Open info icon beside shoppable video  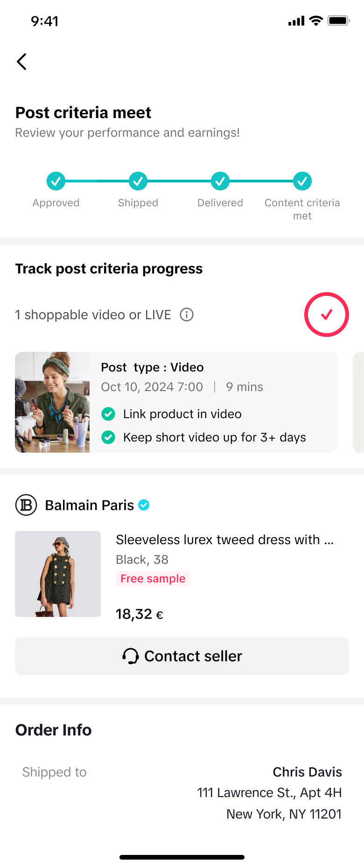click(187, 315)
